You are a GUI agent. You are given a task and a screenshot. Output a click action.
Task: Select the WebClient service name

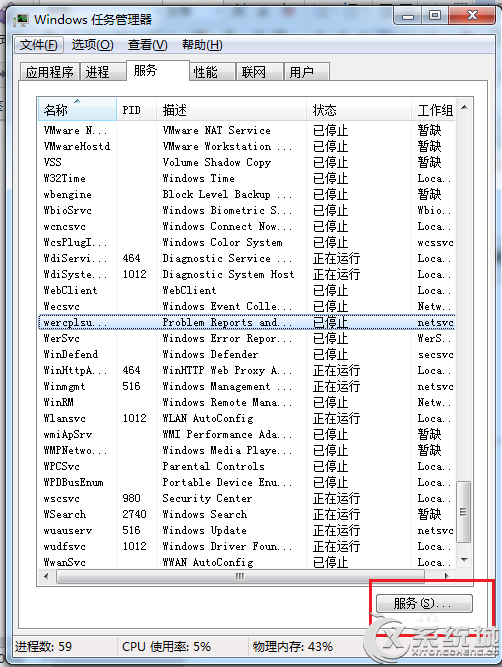pos(71,291)
